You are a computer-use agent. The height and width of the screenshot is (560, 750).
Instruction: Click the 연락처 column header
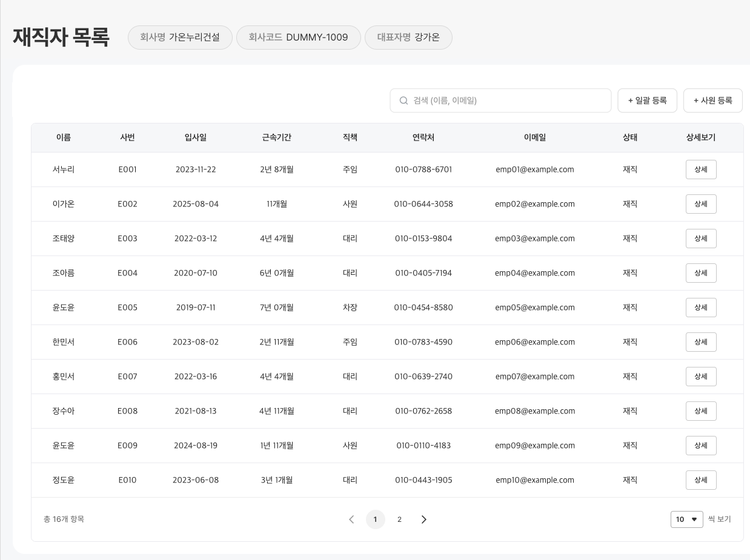coord(423,137)
